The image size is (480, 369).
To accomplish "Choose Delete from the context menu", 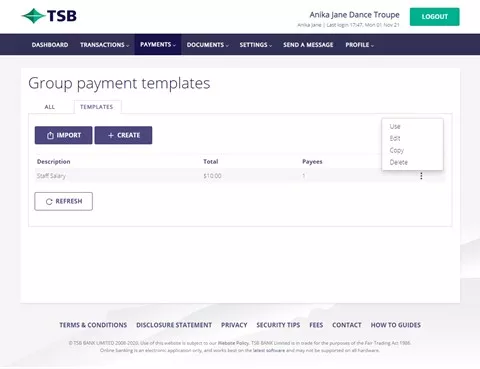I will point(399,162).
